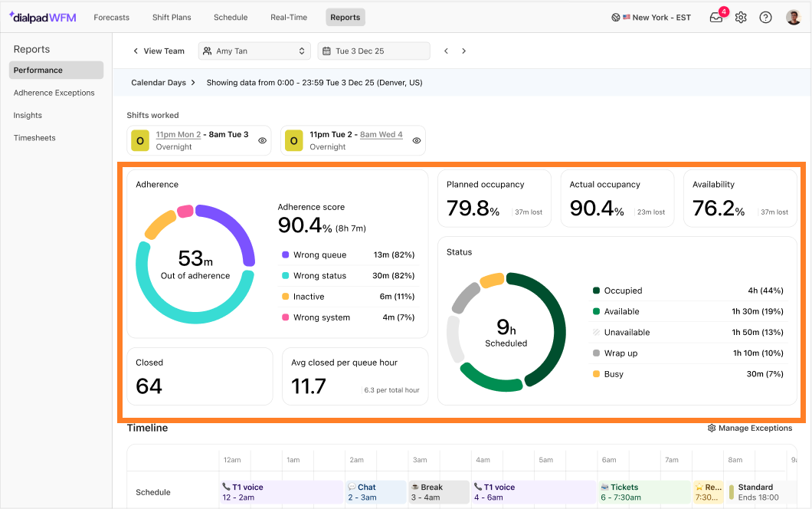Toggle visibility of 11pm Mon 2 shift
Screen dimensions: 812x509
pos(263,140)
